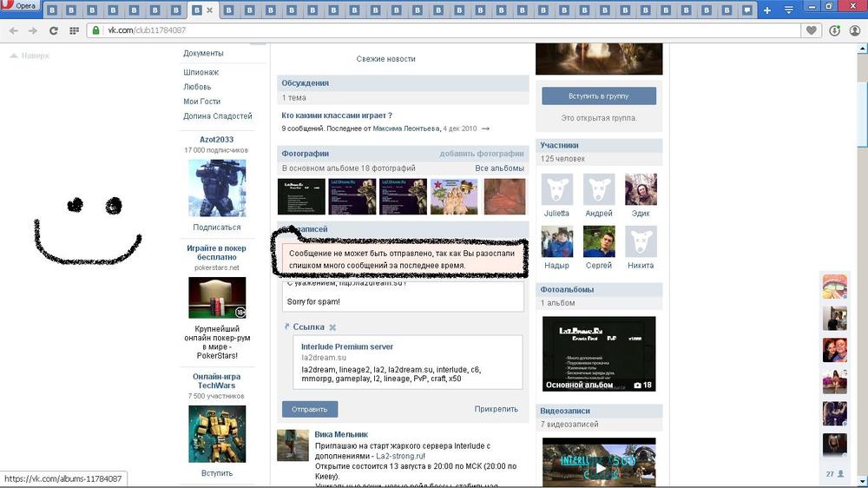Screen dimensions: 868x488
Task: Open the tab list menu
Action: [x=789, y=10]
